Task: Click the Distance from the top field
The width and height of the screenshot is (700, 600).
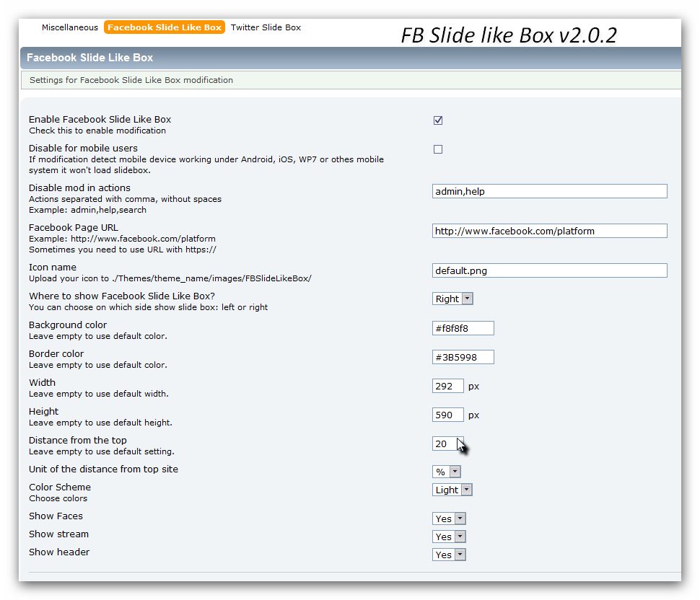Action: click(x=447, y=444)
